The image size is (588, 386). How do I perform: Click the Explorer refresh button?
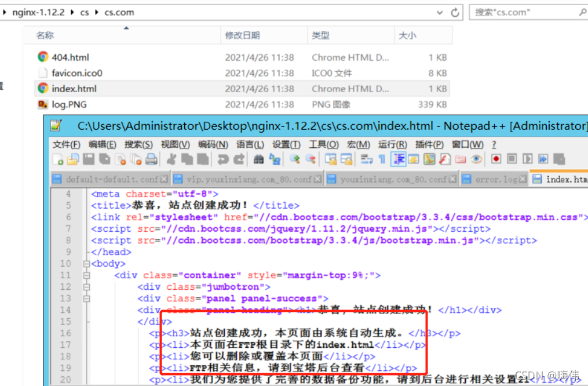coord(455,12)
